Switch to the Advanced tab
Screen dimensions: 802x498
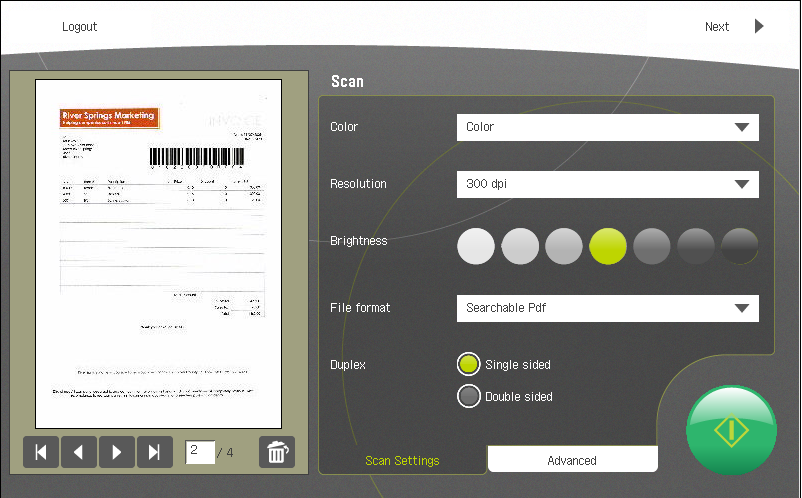tap(572, 460)
